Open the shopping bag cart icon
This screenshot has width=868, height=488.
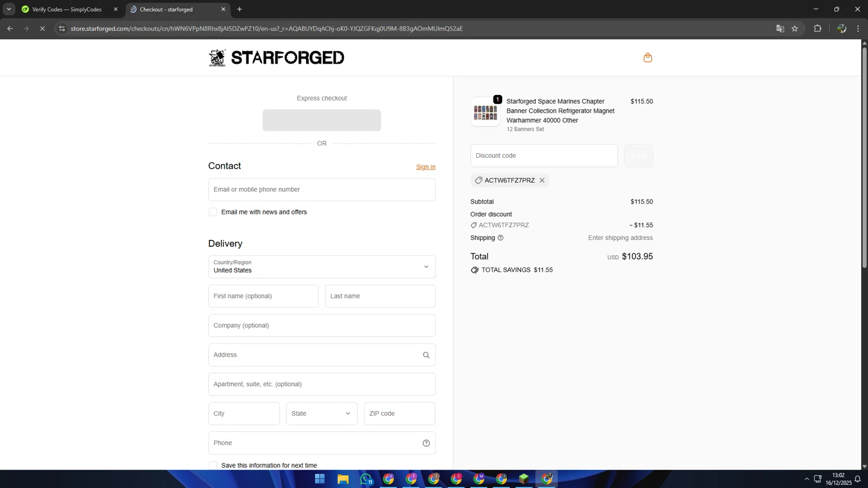tap(648, 57)
